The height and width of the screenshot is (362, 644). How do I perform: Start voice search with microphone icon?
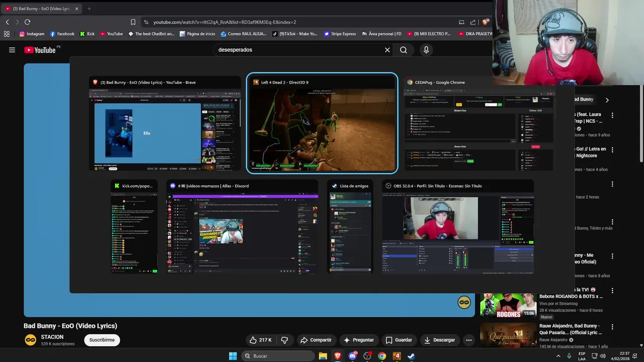(x=426, y=50)
